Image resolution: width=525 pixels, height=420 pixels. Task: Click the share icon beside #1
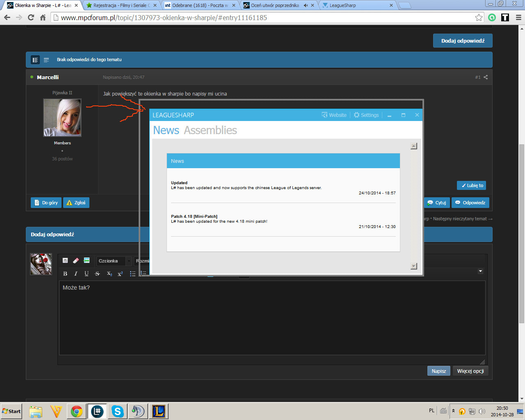[486, 77]
